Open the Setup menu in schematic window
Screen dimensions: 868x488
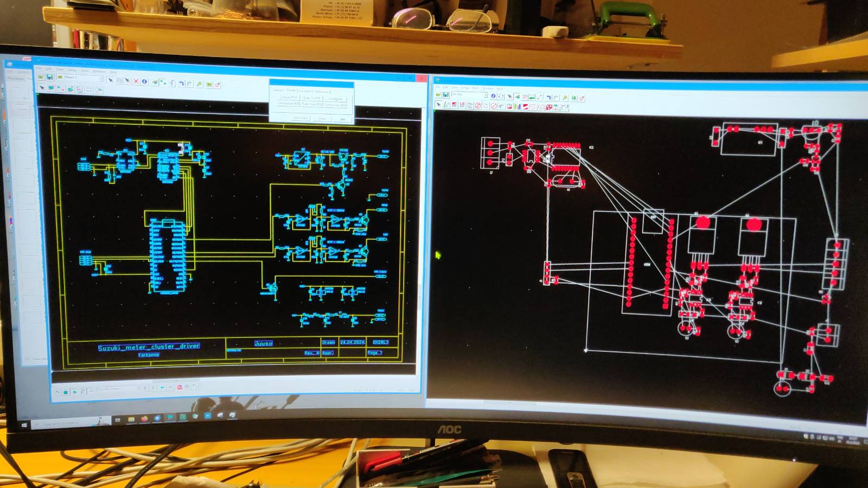72,70
